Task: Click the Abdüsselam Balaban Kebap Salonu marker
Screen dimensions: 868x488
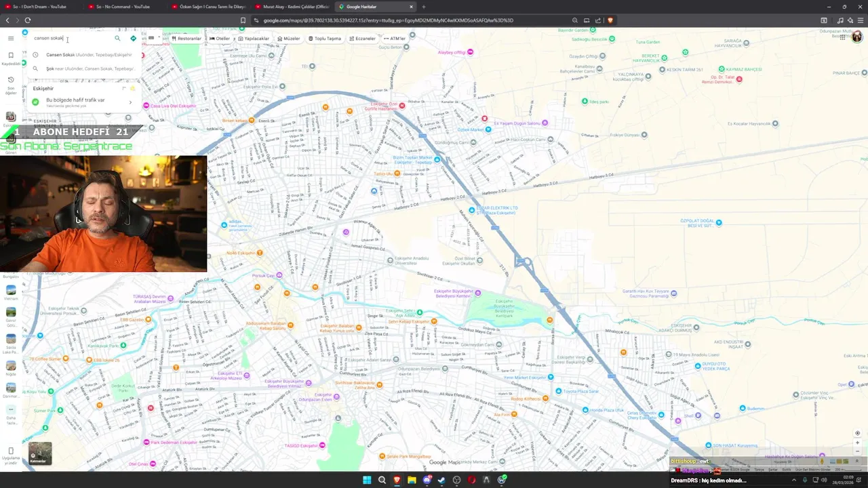Action: point(291,326)
